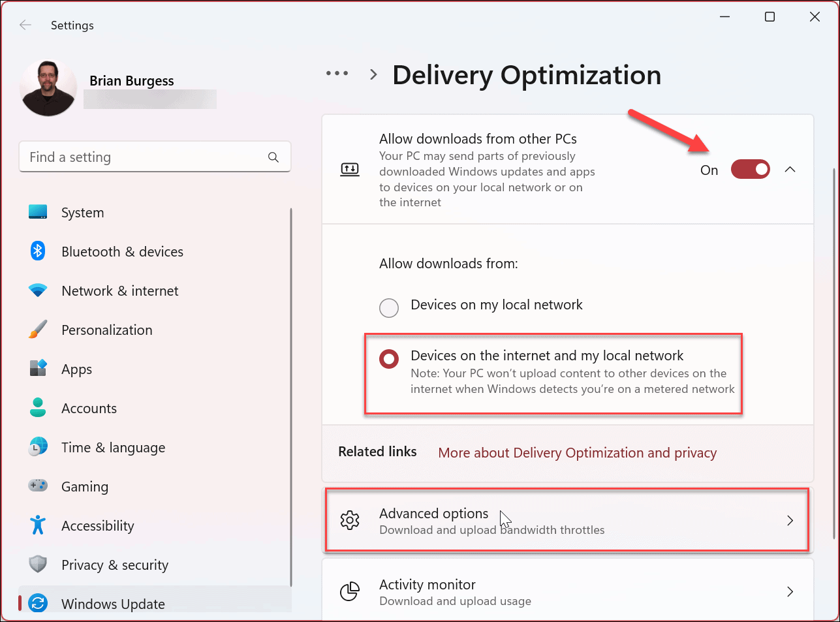The width and height of the screenshot is (840, 622).
Task: Click the Apps icon in sidebar
Action: (38, 369)
